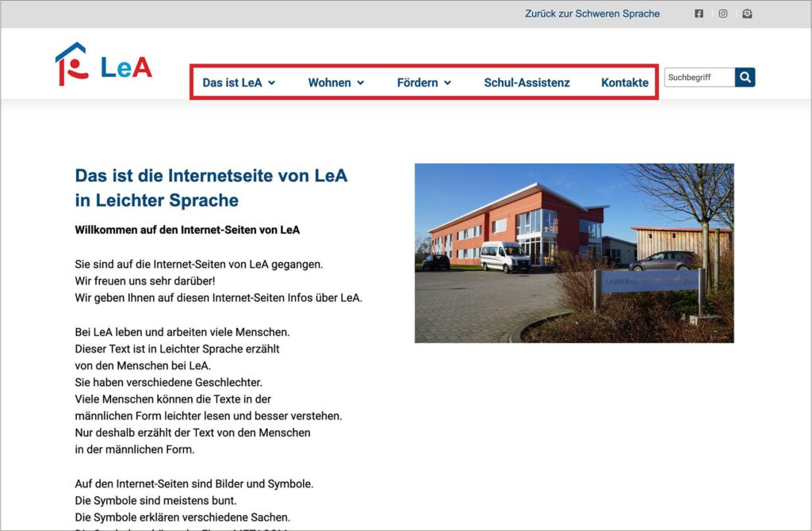Open the Kontakte menu item
Screen dimensions: 812x531
(624, 82)
